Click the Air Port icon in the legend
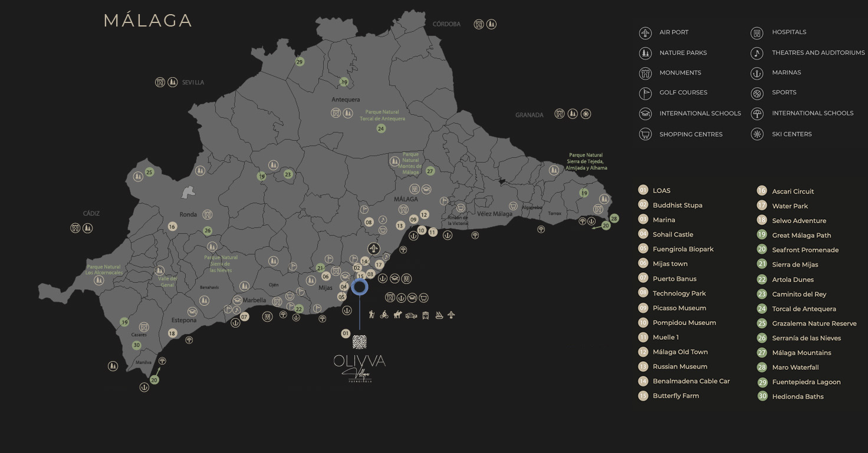The image size is (868, 453). (645, 33)
